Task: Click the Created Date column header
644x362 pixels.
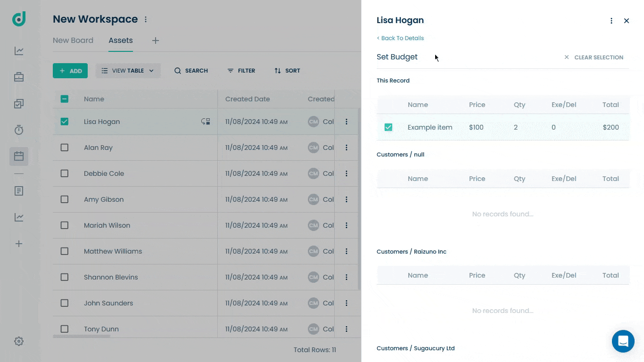Action: (x=248, y=99)
